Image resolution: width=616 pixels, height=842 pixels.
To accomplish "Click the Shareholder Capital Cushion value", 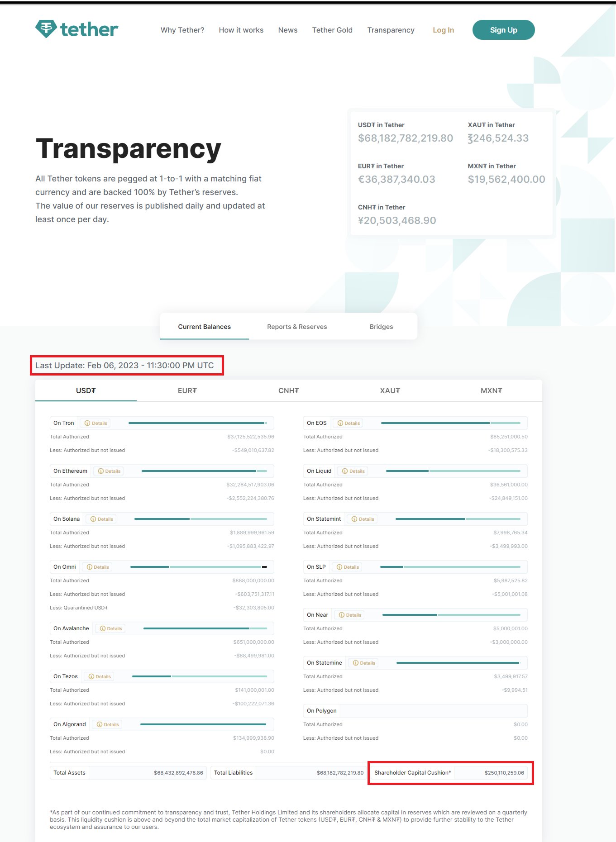I will (504, 773).
